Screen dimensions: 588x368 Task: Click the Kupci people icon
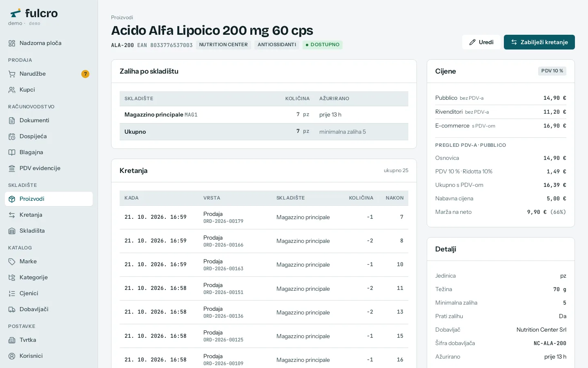(12, 90)
